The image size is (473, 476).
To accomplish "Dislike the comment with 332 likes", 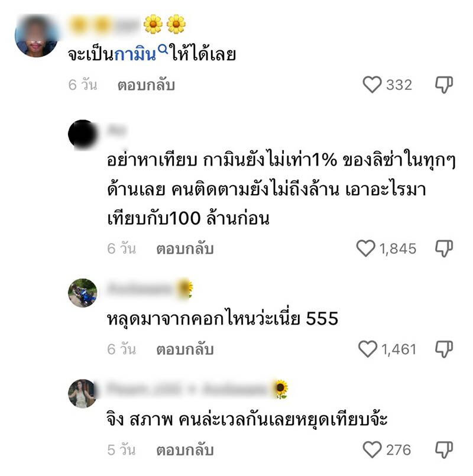I will 444,85.
